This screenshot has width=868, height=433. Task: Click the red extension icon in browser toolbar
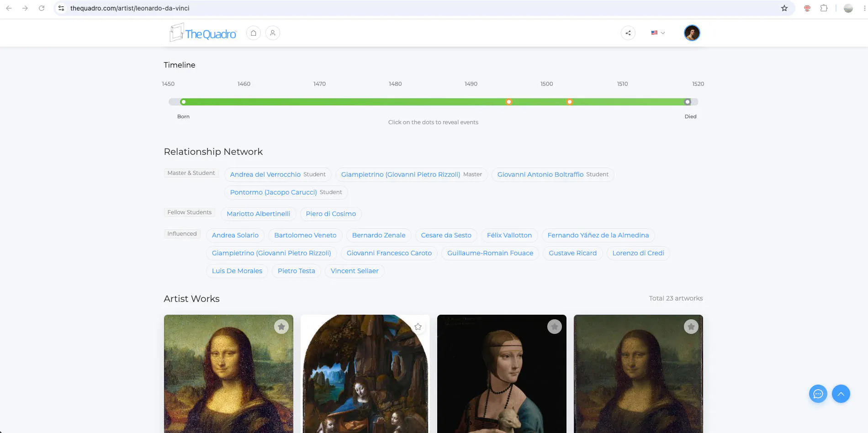[807, 8]
